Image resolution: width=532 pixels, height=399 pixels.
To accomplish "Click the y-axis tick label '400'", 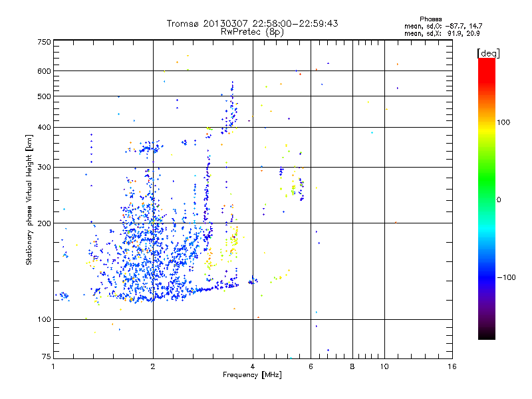I will pyautogui.click(x=44, y=127).
